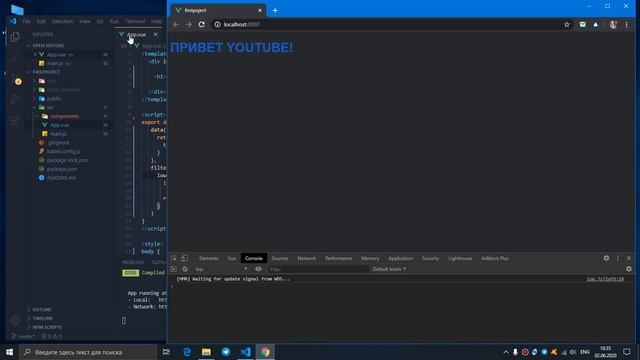Screen dimensions: 640x360
Task: Expand the NPM SCRIPTS section
Action: tap(47, 327)
